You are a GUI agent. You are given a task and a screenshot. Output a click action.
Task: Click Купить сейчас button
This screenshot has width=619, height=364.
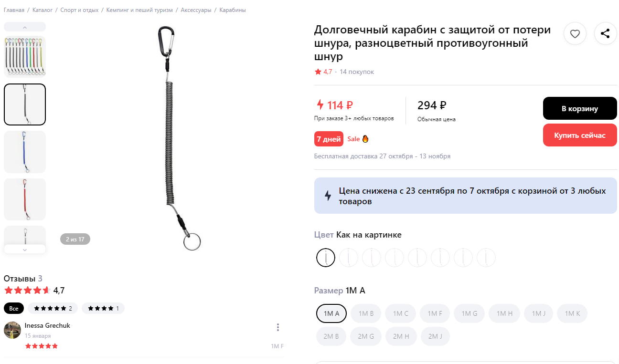[x=580, y=135]
